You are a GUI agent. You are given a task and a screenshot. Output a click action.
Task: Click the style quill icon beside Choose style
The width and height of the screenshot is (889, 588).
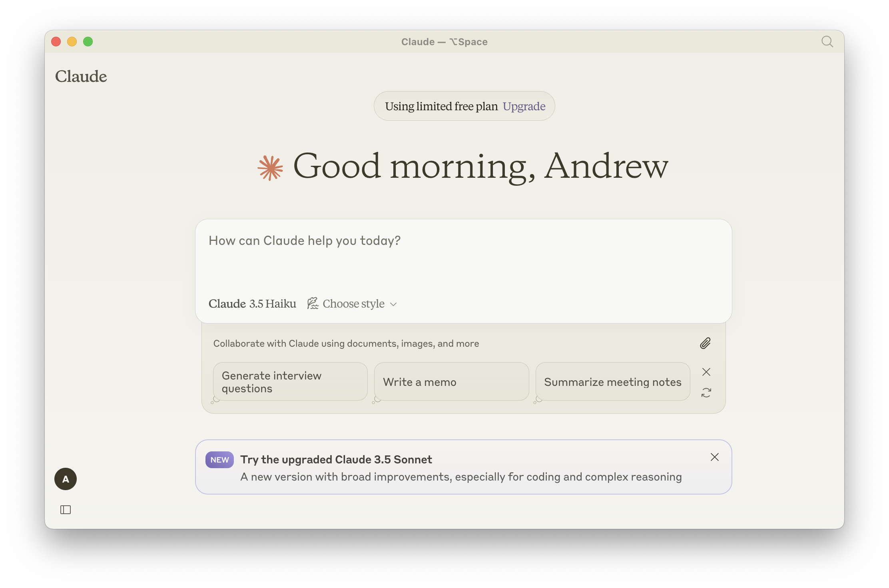(313, 304)
